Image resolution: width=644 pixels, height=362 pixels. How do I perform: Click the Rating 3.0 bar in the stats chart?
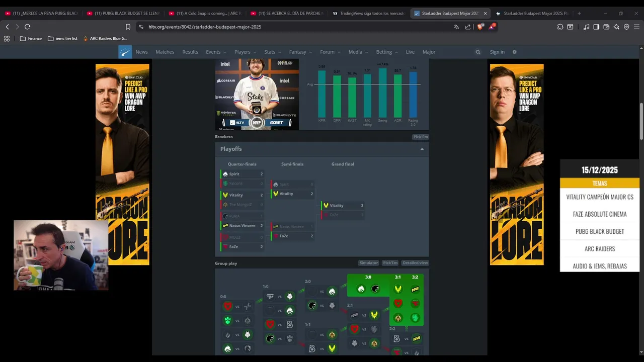(413, 95)
